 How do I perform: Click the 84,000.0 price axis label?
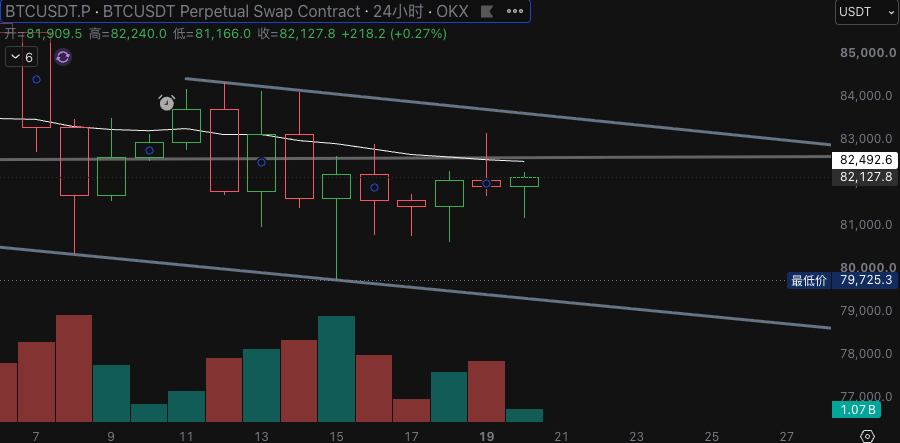(x=868, y=95)
